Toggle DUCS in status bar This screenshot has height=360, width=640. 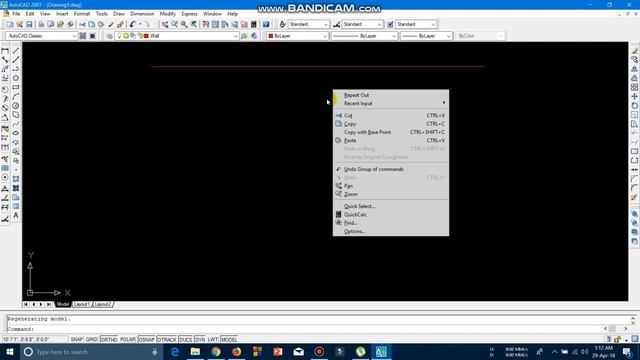185,340
